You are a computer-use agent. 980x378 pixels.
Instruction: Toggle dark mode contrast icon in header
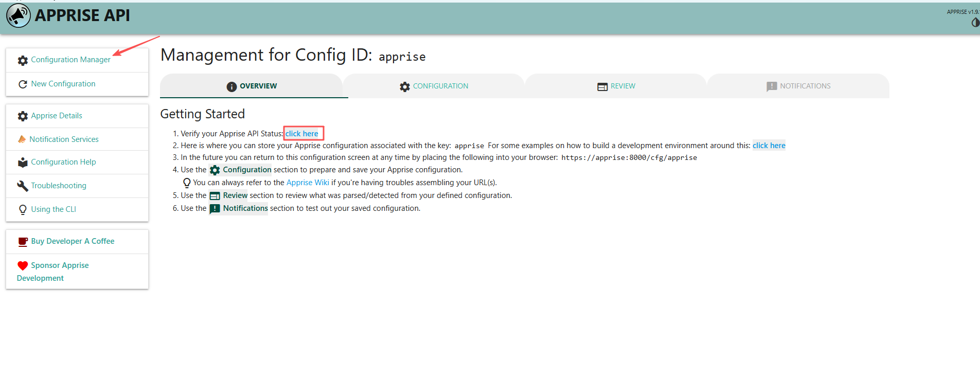tap(975, 23)
